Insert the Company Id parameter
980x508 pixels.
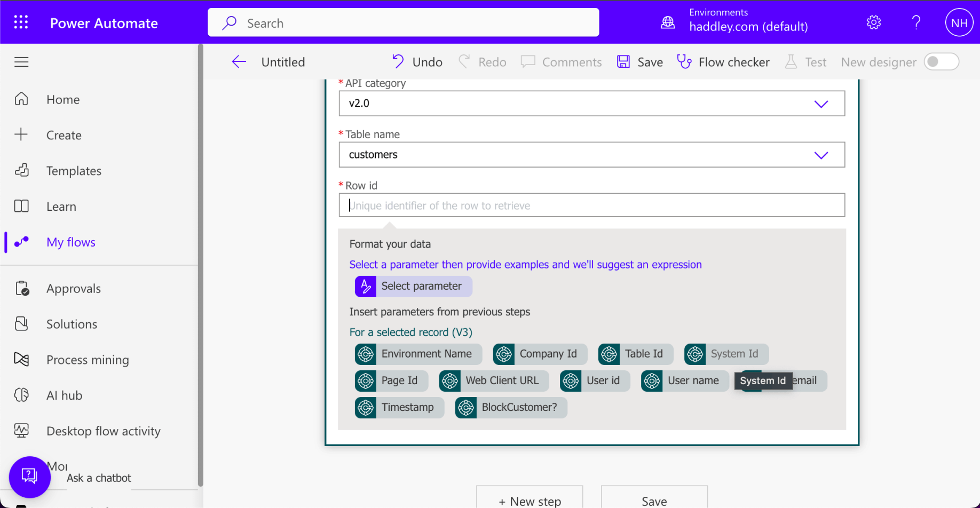(x=540, y=354)
